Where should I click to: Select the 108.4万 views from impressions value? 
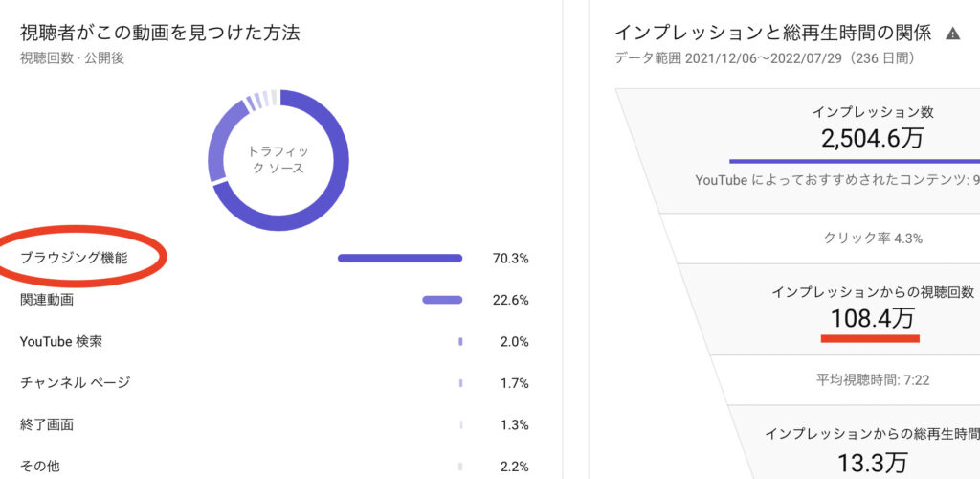(873, 318)
